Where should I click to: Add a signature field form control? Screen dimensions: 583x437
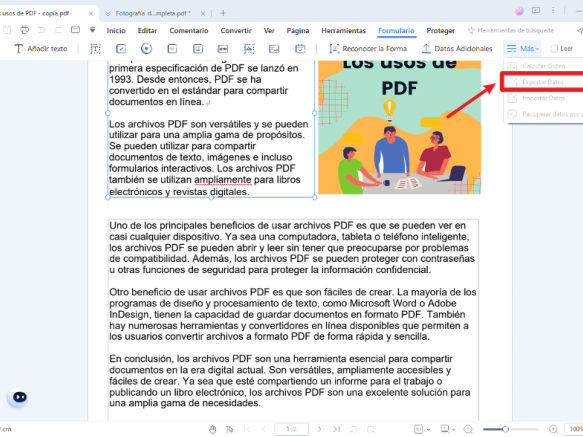click(274, 49)
